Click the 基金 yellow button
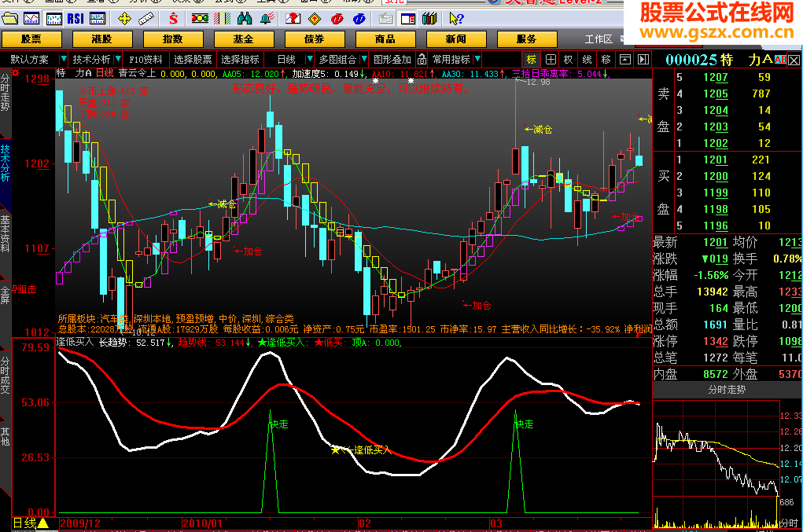 (243, 39)
